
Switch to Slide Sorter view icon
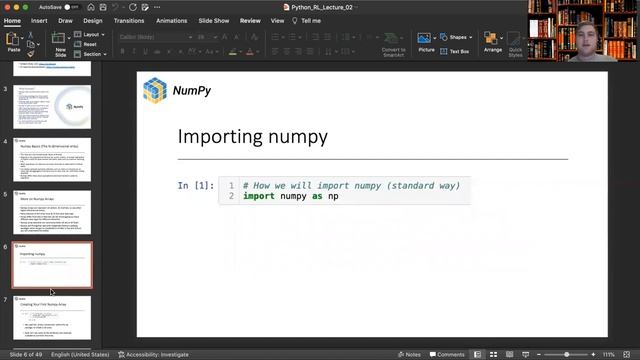[x=493, y=355]
